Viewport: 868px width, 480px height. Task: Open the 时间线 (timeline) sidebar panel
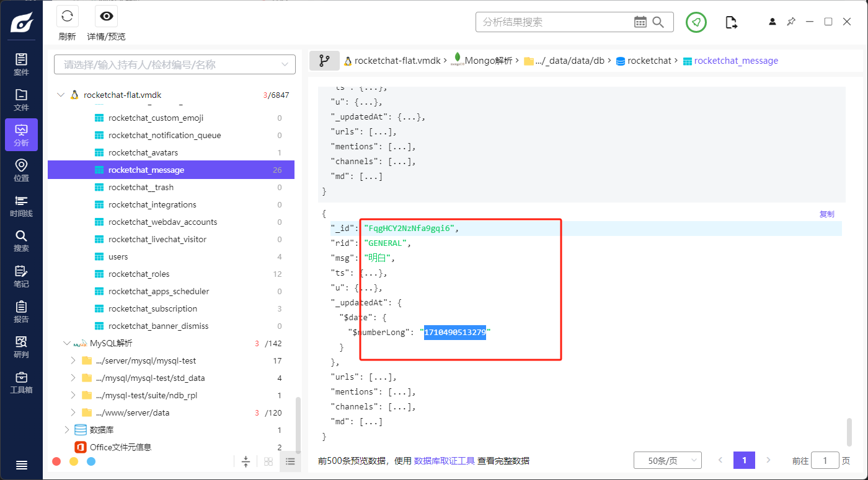21,205
